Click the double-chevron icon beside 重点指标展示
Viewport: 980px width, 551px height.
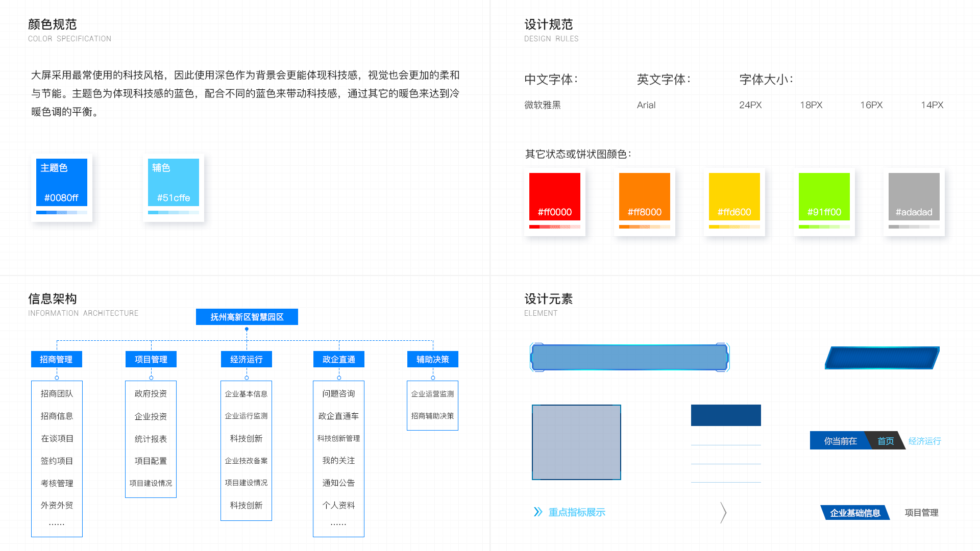click(538, 512)
